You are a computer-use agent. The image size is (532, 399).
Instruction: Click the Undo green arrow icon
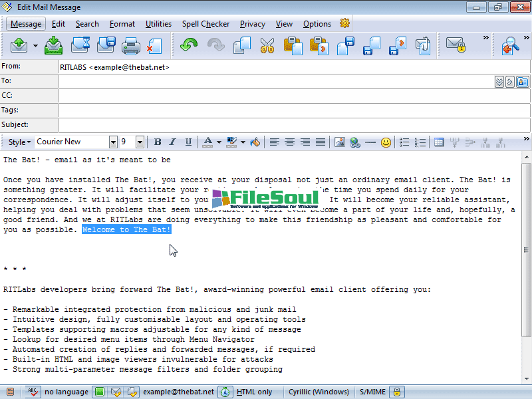[190, 45]
